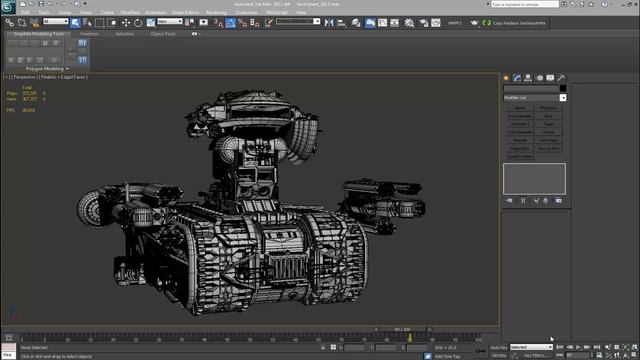Click the yellow keyframe marker on timeline

click(409, 338)
